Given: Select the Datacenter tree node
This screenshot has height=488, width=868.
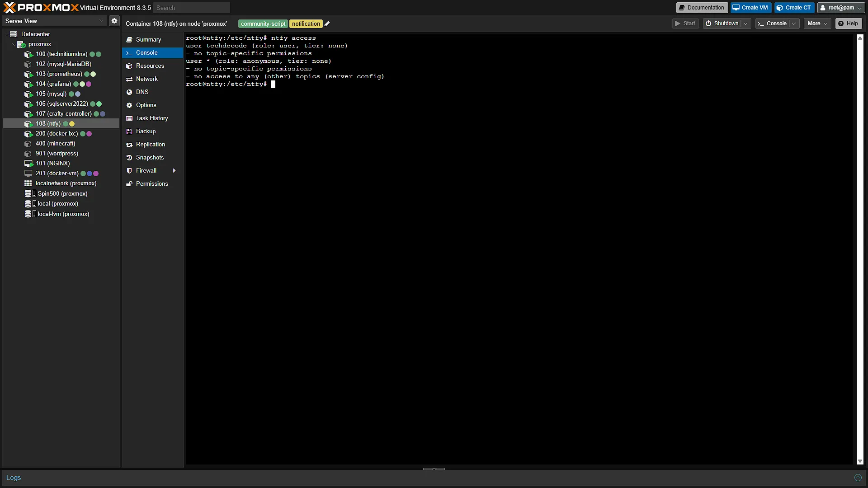Looking at the screenshot, I should tap(35, 34).
